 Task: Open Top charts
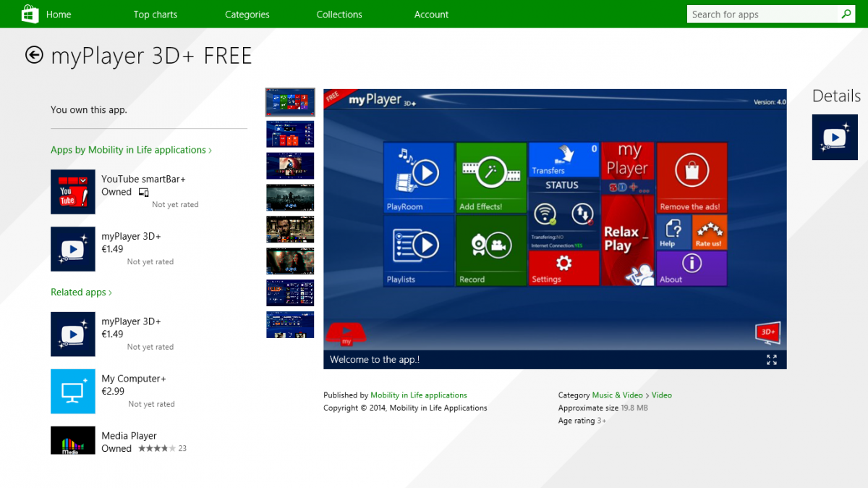click(156, 14)
